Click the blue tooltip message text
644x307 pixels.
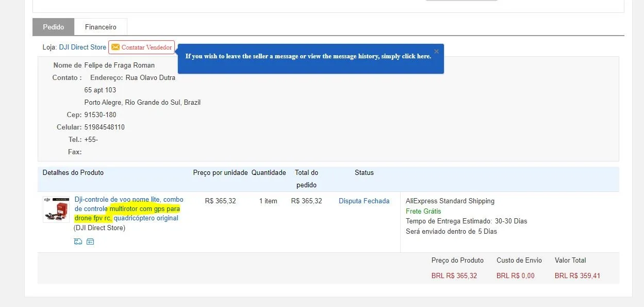point(308,56)
